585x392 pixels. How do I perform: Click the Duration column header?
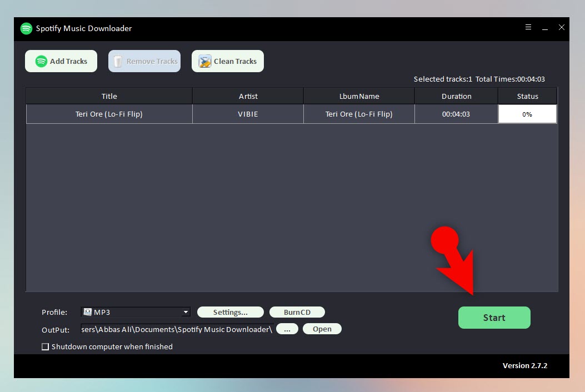point(456,96)
